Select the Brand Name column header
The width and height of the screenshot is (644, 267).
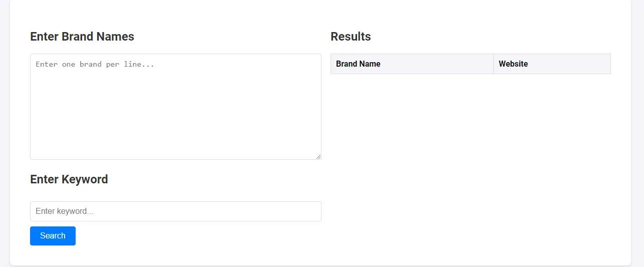412,64
